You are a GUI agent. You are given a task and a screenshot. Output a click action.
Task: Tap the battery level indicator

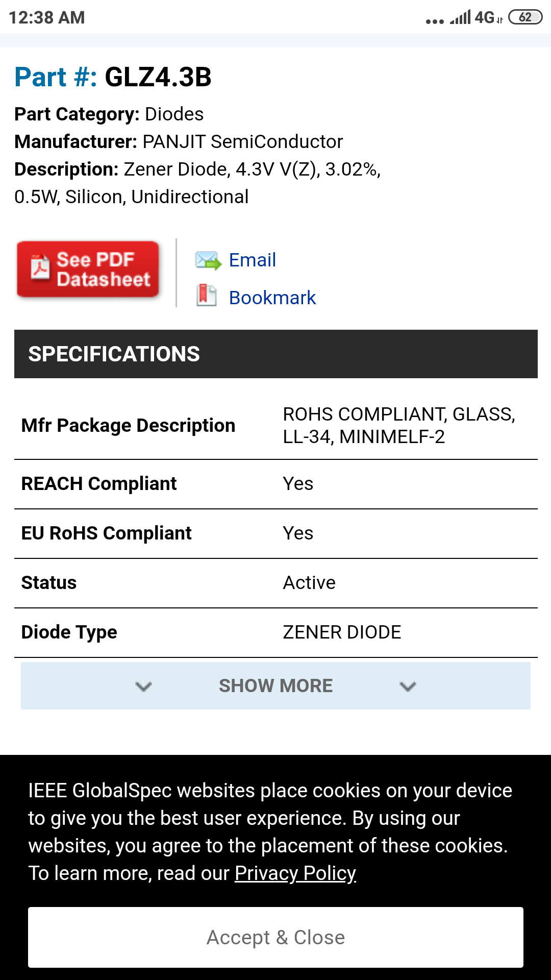tap(525, 17)
